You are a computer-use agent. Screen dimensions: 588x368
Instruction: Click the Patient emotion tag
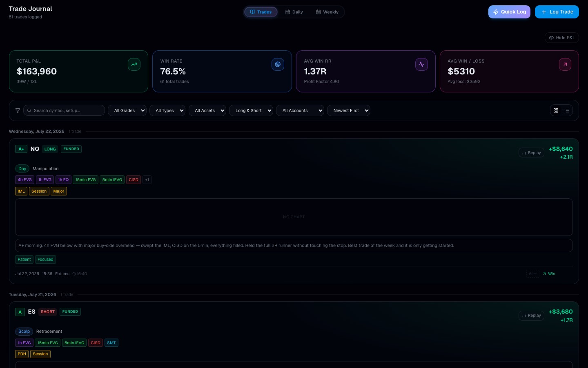[x=24, y=260]
